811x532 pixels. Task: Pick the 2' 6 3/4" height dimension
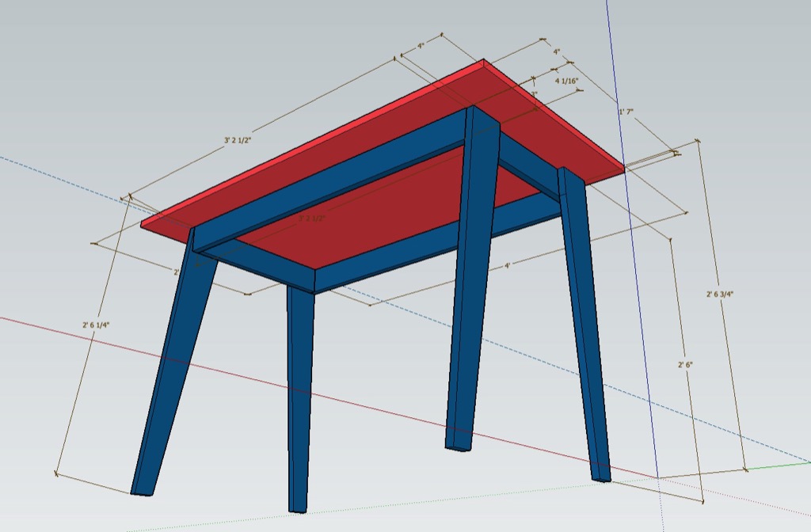tap(720, 294)
